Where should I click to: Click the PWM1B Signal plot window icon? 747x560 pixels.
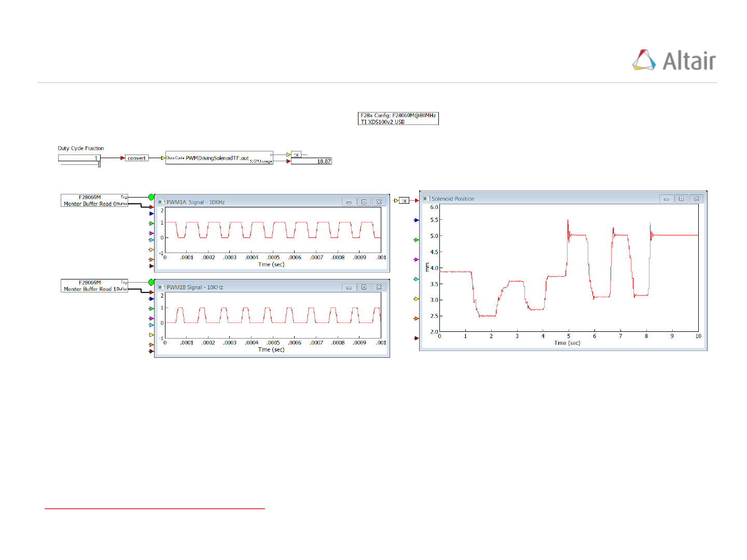161,287
